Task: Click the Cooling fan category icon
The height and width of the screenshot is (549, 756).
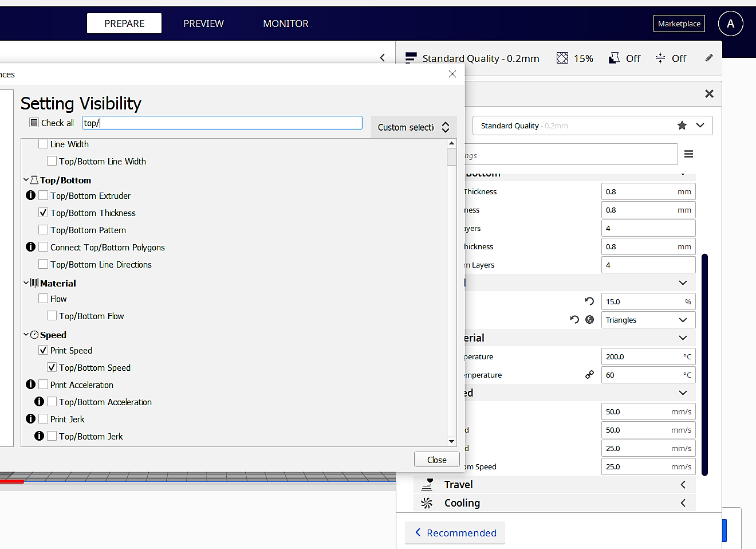Action: point(427,503)
